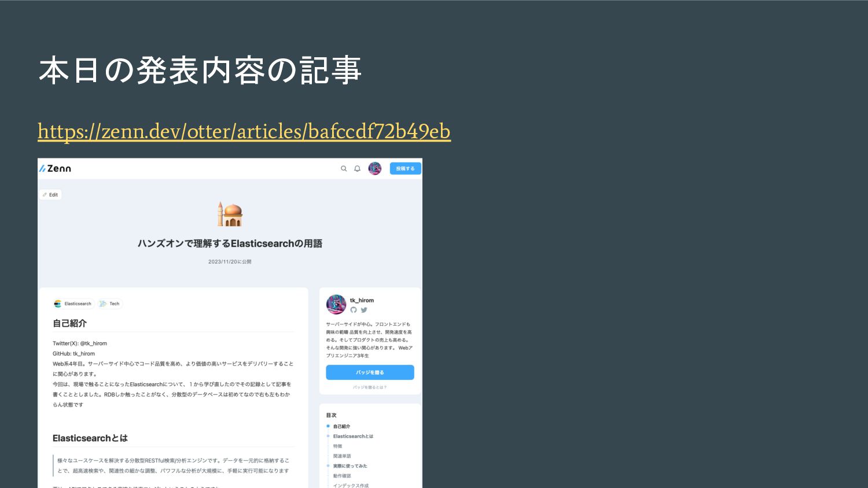
Task: Click the user avatar in header
Action: pyautogui.click(x=375, y=168)
